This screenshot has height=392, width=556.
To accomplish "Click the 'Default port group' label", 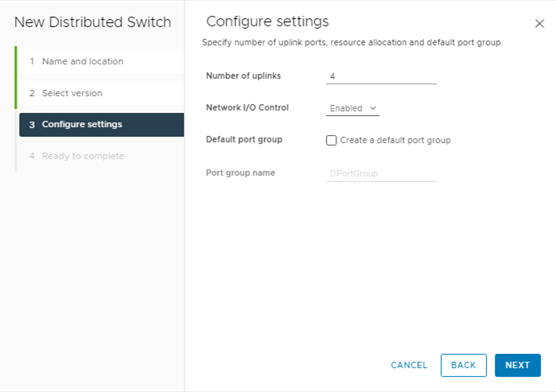I will point(244,139).
